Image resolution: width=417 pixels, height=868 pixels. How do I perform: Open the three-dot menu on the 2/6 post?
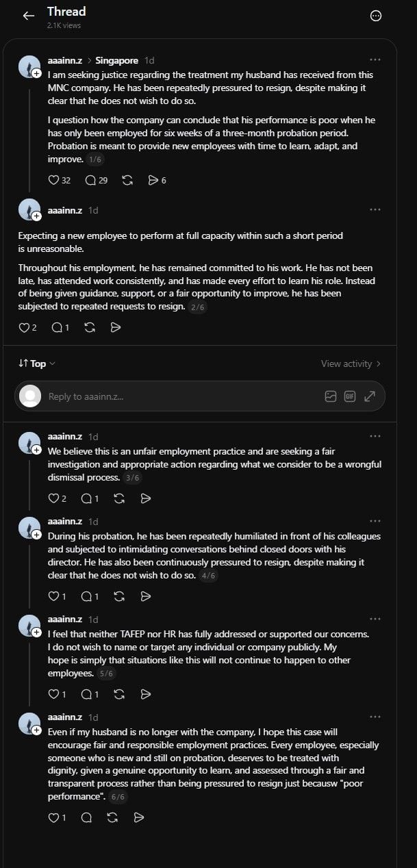(x=375, y=209)
